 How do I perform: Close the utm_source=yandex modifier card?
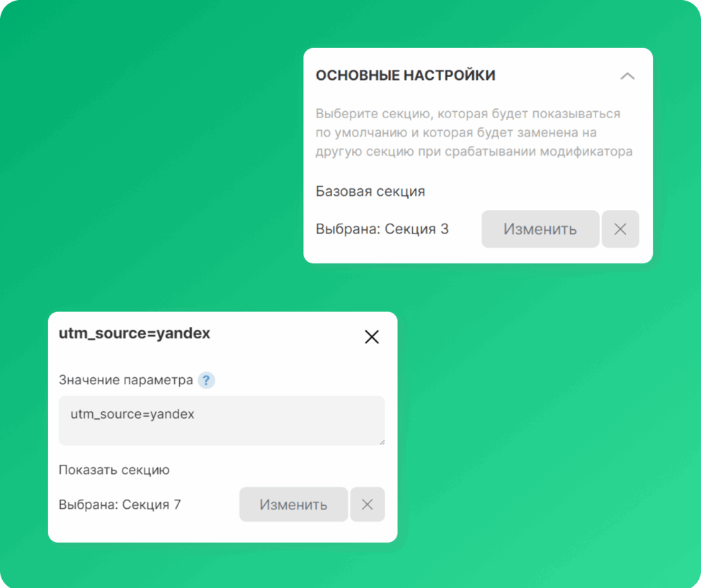click(x=372, y=337)
